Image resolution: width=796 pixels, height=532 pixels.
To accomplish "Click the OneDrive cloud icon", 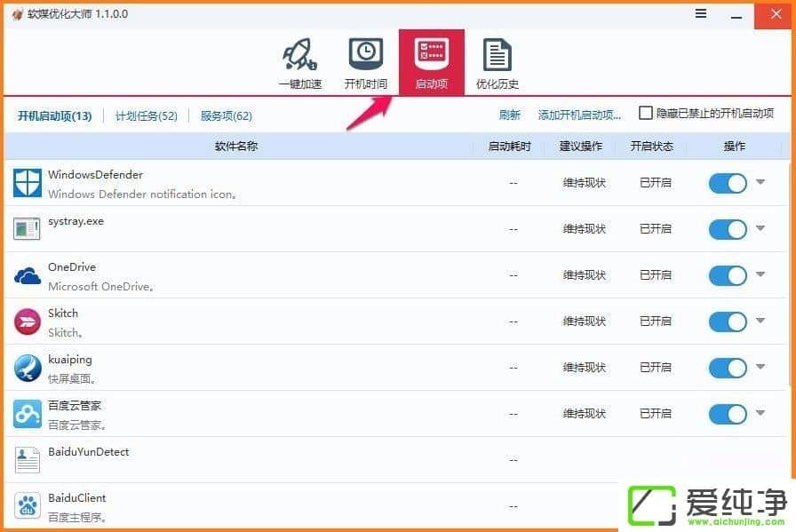I will [28, 276].
